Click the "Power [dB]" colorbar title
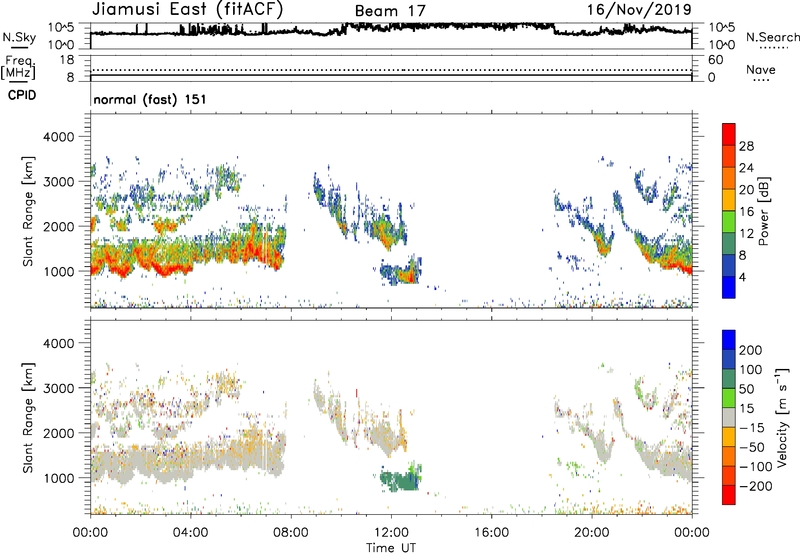800x554 pixels. [763, 211]
